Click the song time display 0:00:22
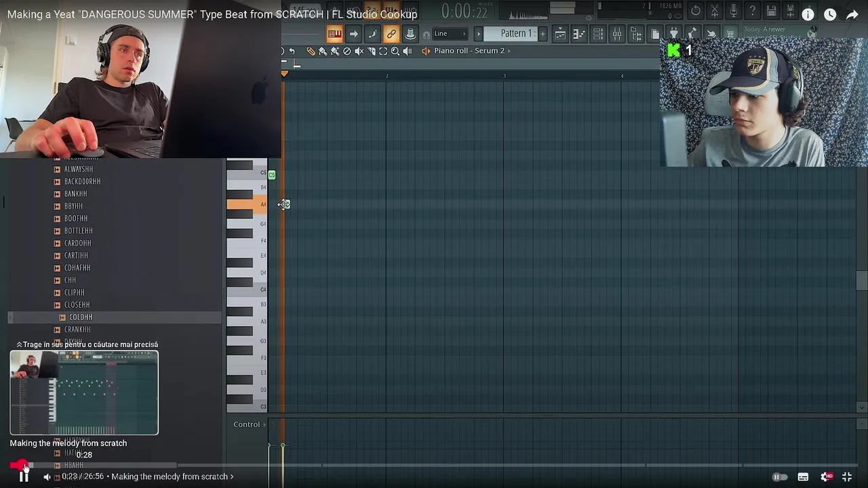The height and width of the screenshot is (488, 868). (x=465, y=12)
